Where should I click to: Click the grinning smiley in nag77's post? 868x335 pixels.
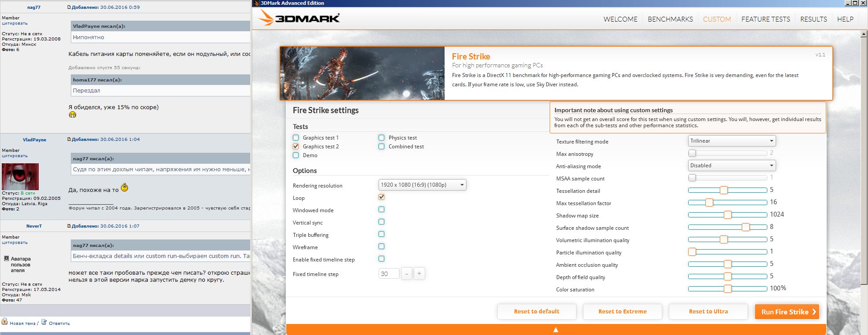pos(73,115)
